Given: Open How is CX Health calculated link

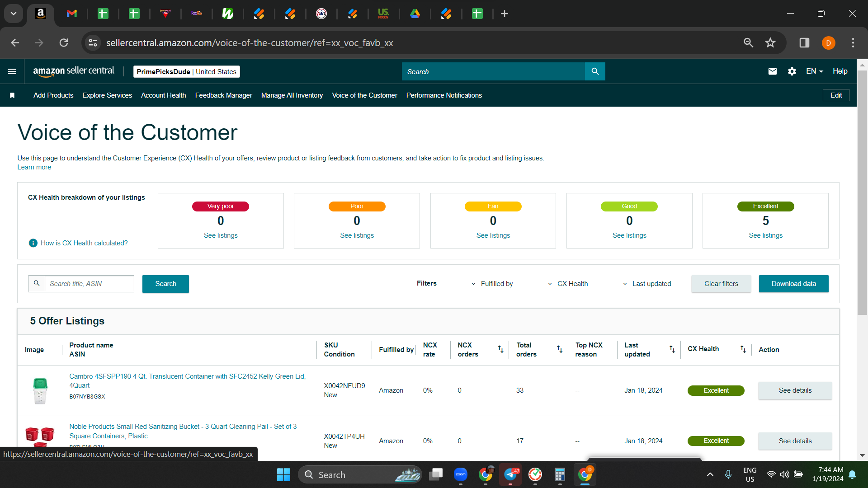Looking at the screenshot, I should [84, 243].
